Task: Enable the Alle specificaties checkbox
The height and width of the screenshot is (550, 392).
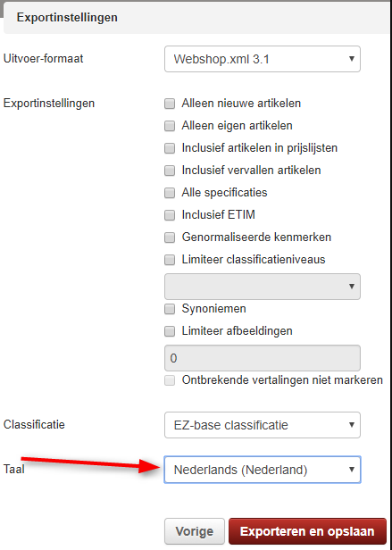Action: pyautogui.click(x=170, y=193)
